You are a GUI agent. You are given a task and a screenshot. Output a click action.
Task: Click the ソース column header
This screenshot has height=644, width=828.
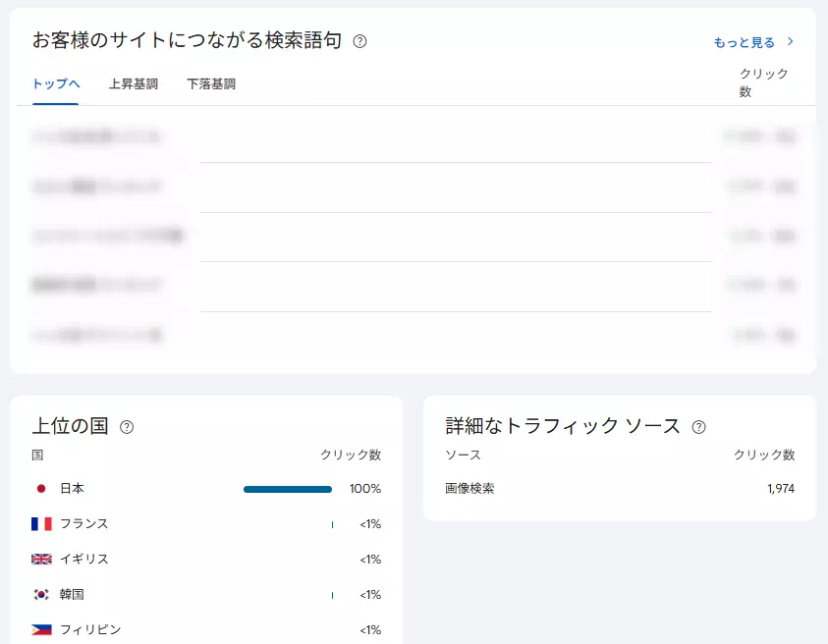coord(463,456)
